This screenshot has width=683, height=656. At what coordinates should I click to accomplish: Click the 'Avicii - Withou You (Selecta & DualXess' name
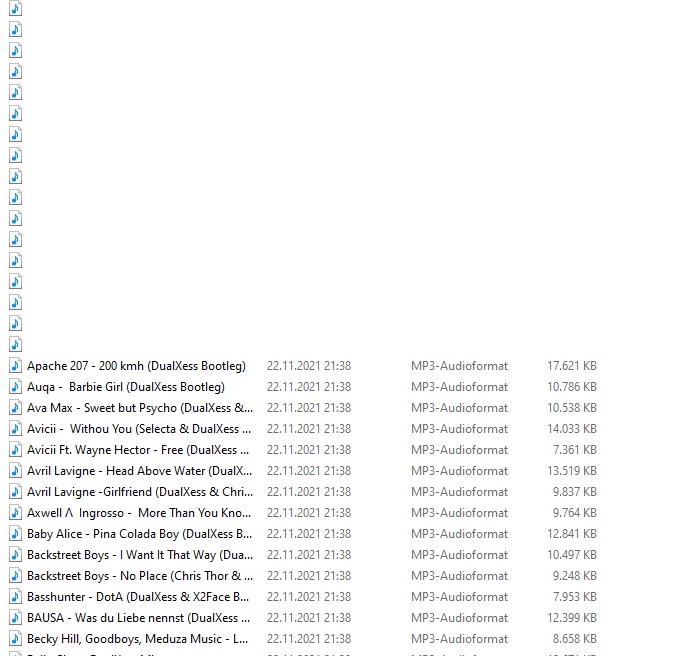pos(139,429)
